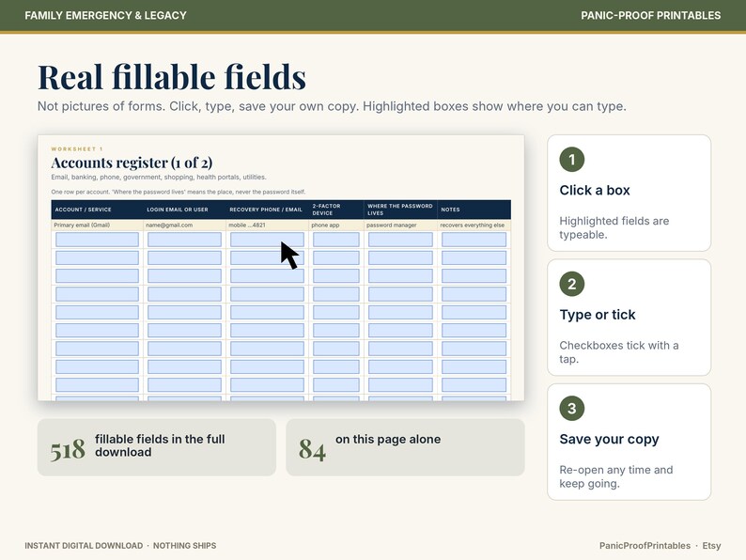Click "Highlighted fields are typeable." description

click(614, 228)
